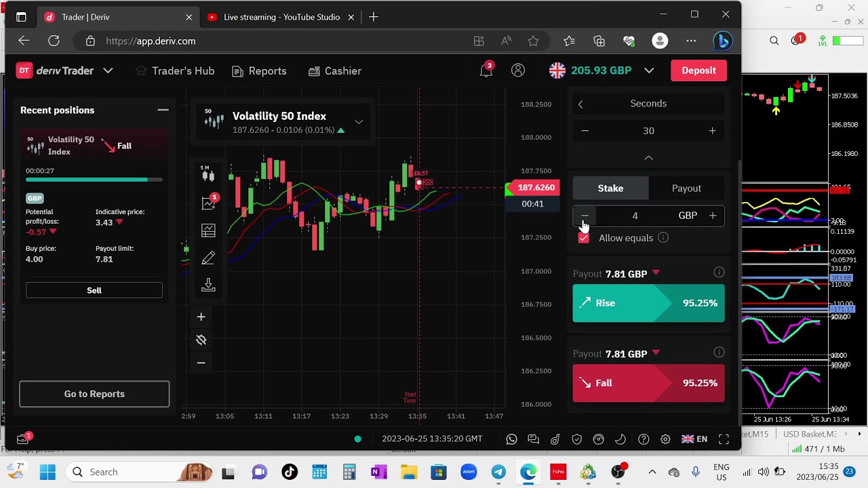Click Windows Start button
Image resolution: width=868 pixels, height=488 pixels.
tap(47, 472)
